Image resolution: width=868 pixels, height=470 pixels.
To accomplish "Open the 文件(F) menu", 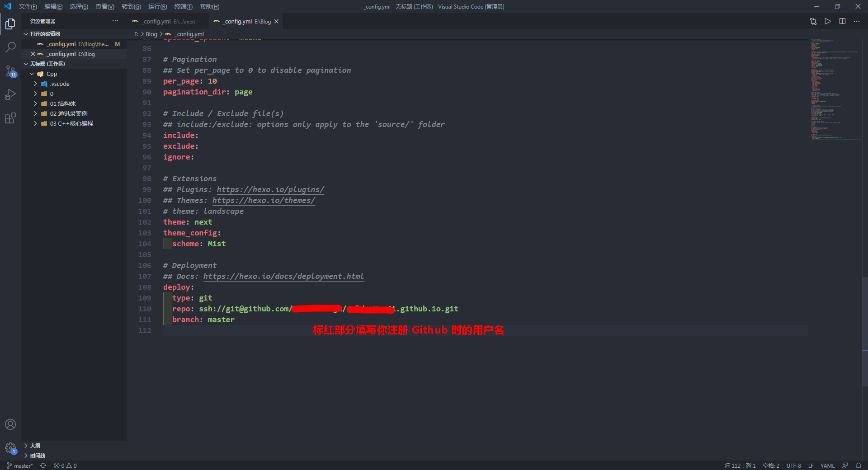I will coord(28,6).
